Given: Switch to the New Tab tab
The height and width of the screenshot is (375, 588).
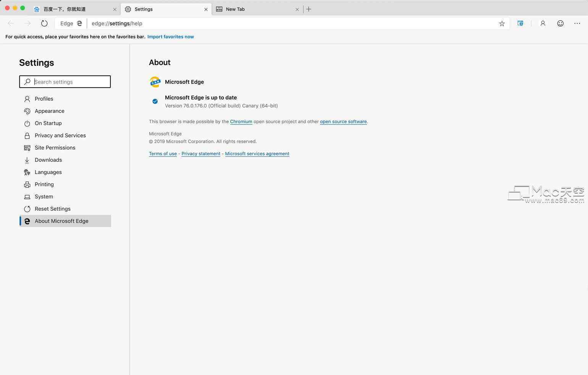Looking at the screenshot, I should 258,9.
